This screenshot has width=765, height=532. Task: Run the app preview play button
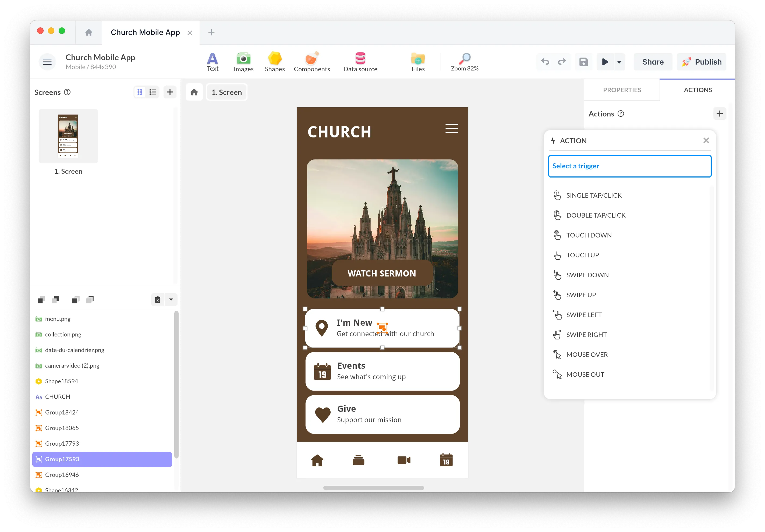(x=605, y=62)
